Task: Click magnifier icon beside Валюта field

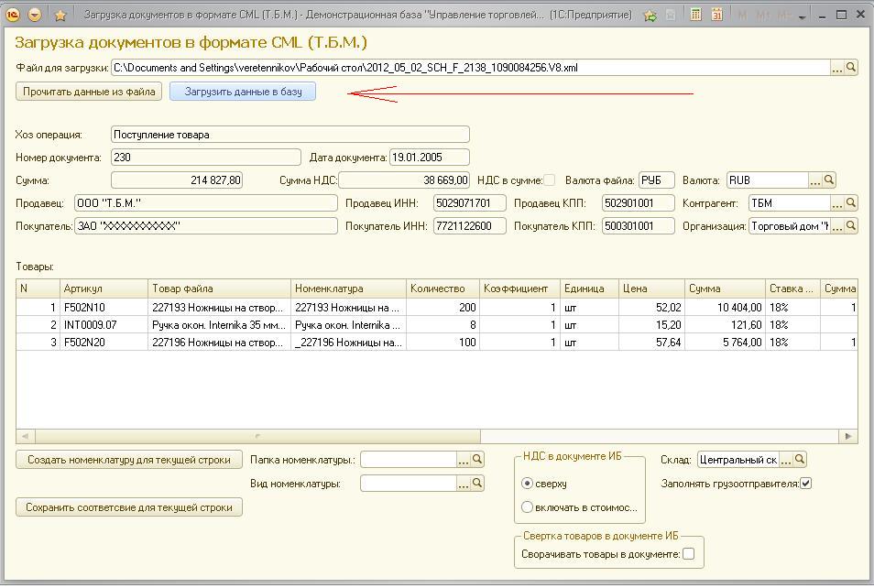Action: tap(829, 180)
